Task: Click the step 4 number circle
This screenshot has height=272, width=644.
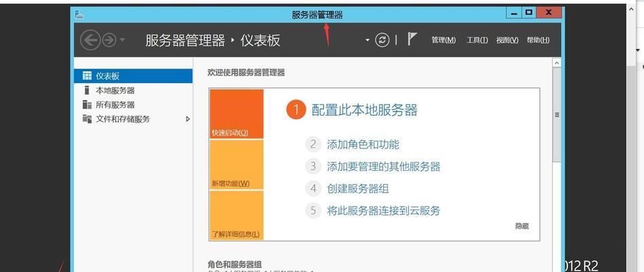Action: pos(313,188)
